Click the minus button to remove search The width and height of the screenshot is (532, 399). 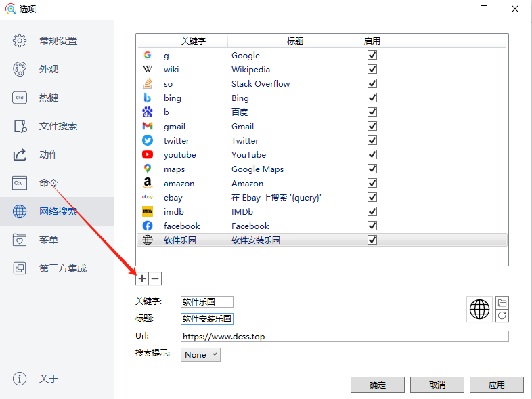point(155,278)
